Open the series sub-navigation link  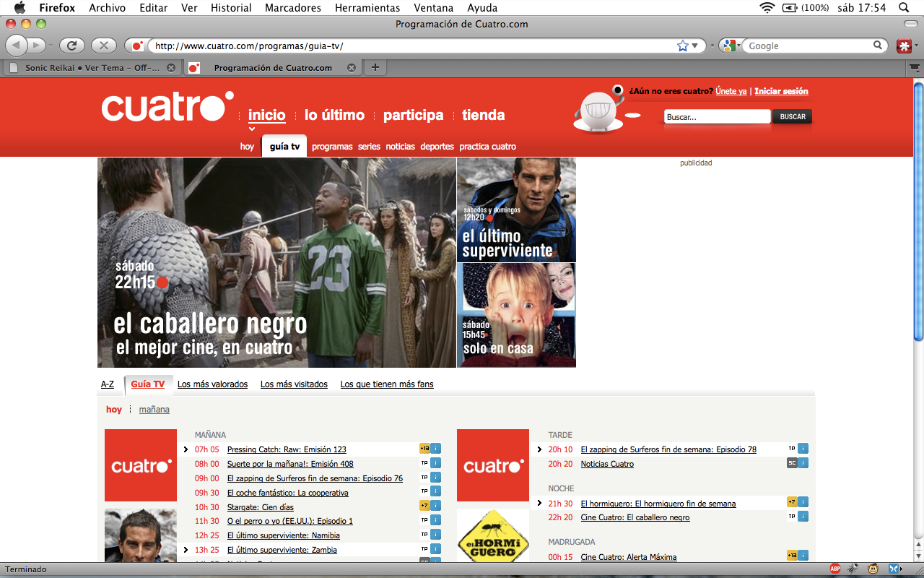tap(369, 147)
